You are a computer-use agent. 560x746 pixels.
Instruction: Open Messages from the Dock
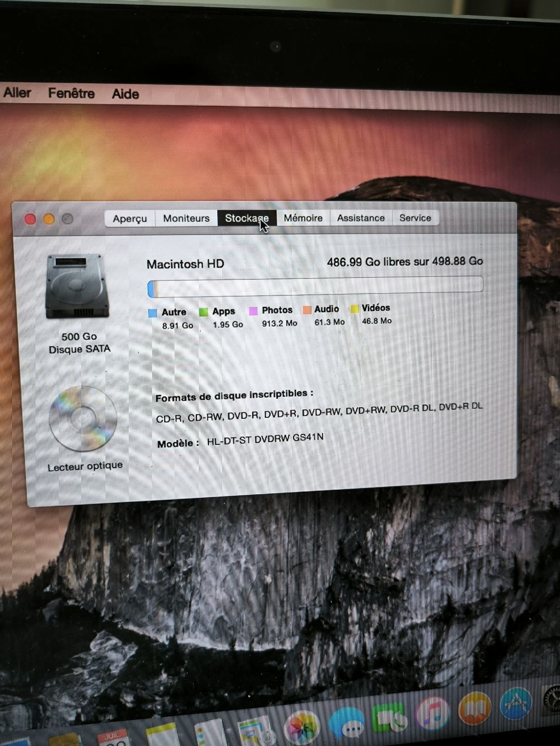[x=347, y=723]
